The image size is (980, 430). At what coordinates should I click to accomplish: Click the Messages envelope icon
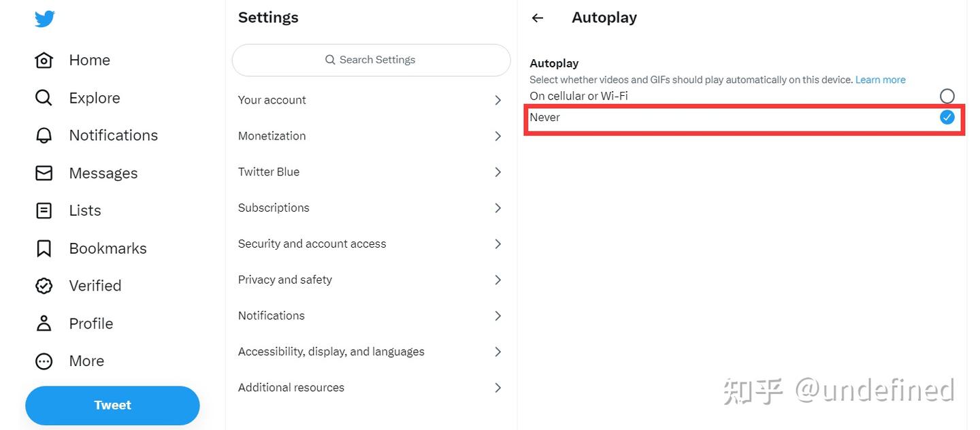pos(44,173)
